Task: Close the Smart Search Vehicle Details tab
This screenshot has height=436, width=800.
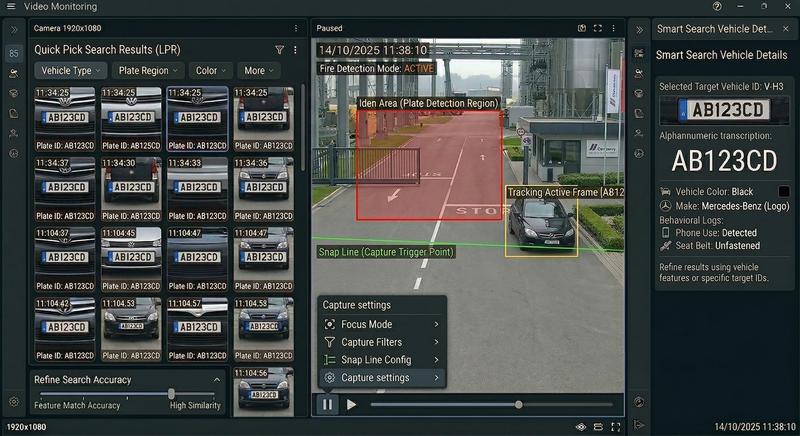Action: 786,29
